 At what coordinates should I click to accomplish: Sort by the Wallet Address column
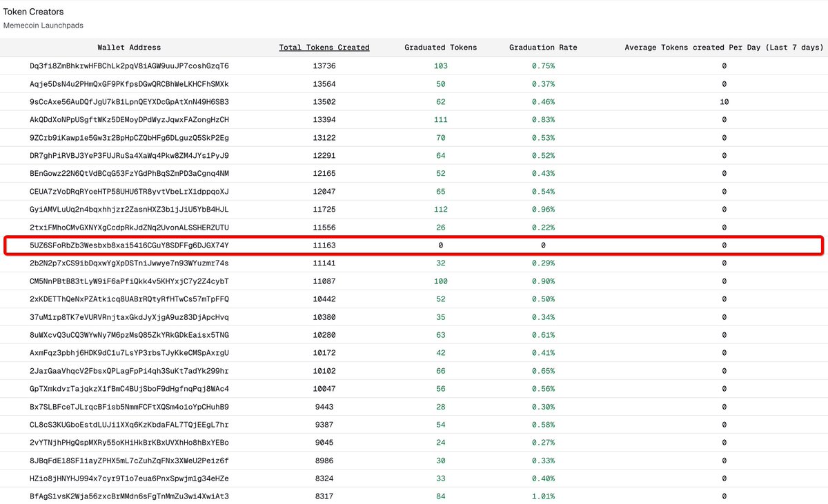coord(129,48)
